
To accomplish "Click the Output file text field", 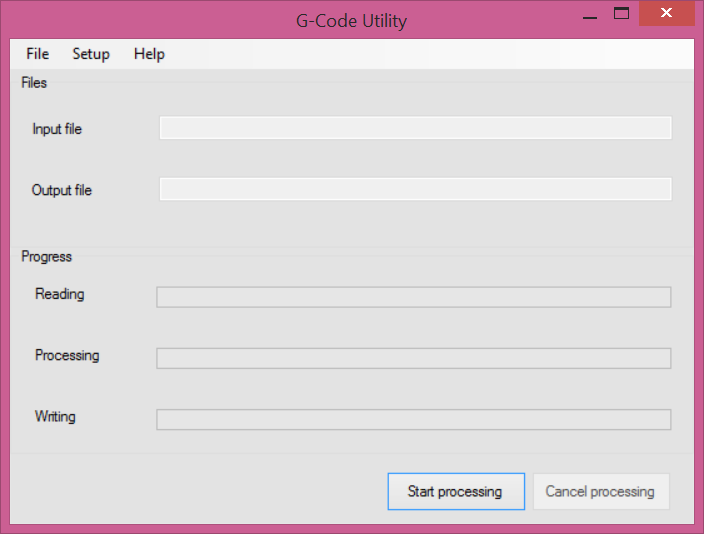I will (x=415, y=189).
